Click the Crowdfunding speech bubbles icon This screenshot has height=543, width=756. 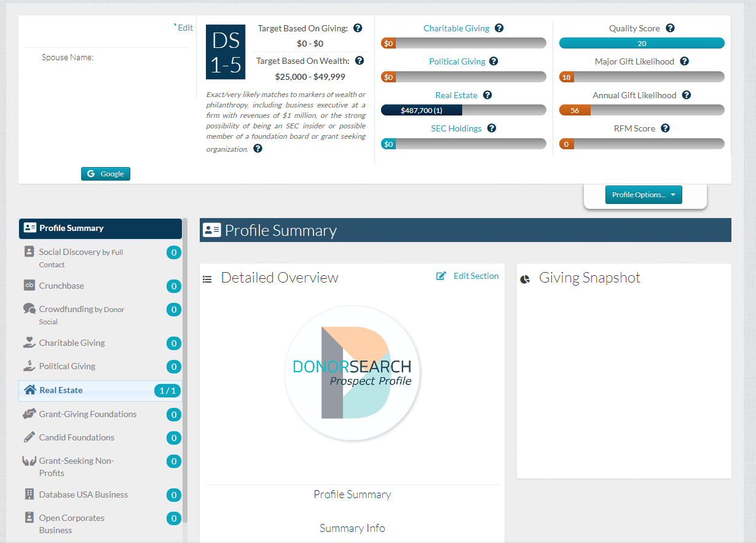pos(29,308)
